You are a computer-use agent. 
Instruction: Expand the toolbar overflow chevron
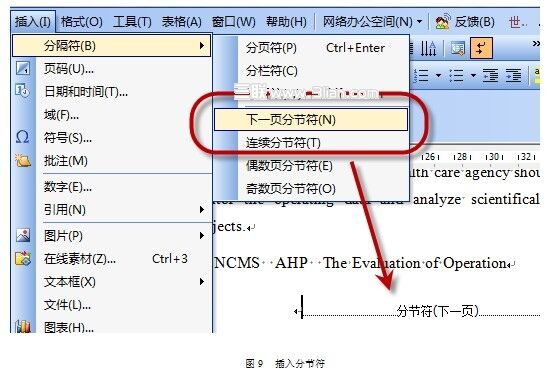(x=536, y=44)
